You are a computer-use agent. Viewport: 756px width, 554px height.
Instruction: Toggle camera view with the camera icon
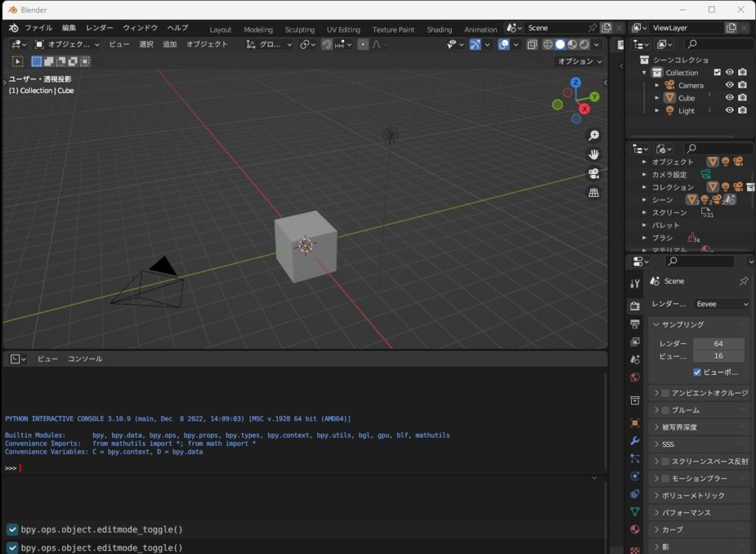[594, 173]
